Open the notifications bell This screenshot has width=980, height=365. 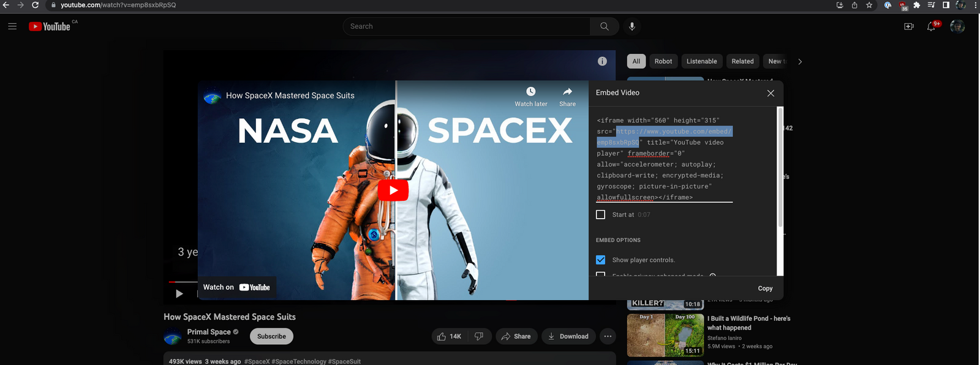[931, 26]
